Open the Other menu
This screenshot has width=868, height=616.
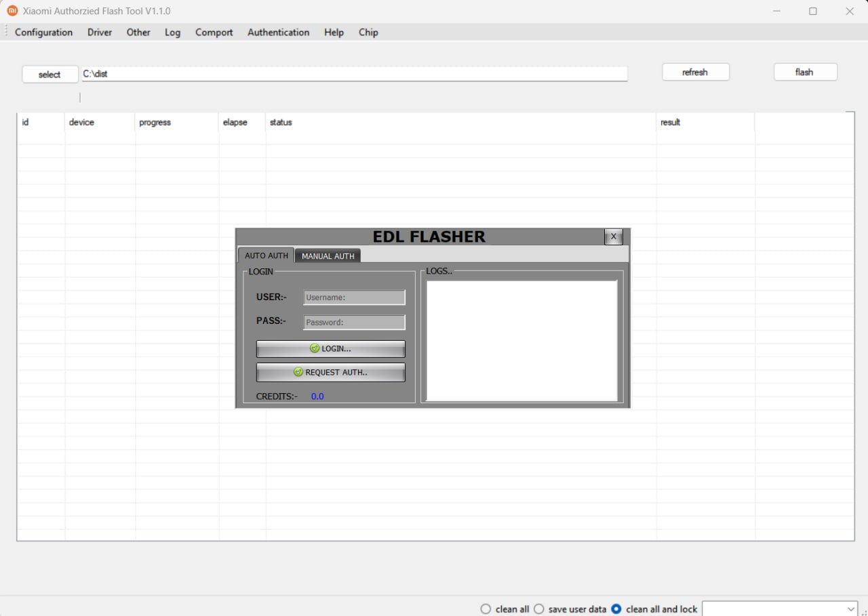coord(138,32)
